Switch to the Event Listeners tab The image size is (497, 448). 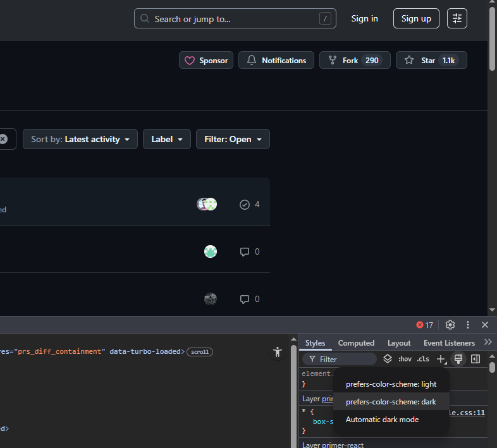449,343
